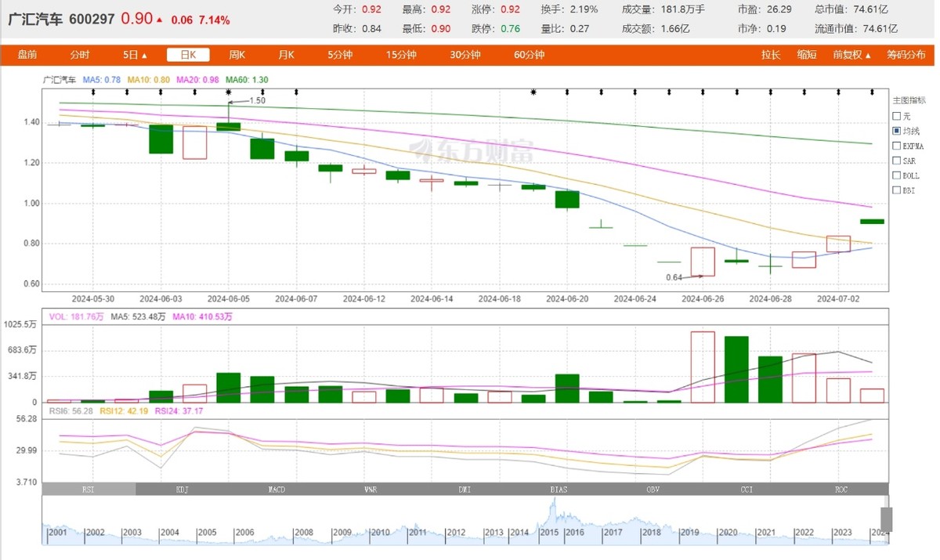Enable the BOLL indicator checkbox
Viewport: 940px width, 560px height.
coord(896,175)
